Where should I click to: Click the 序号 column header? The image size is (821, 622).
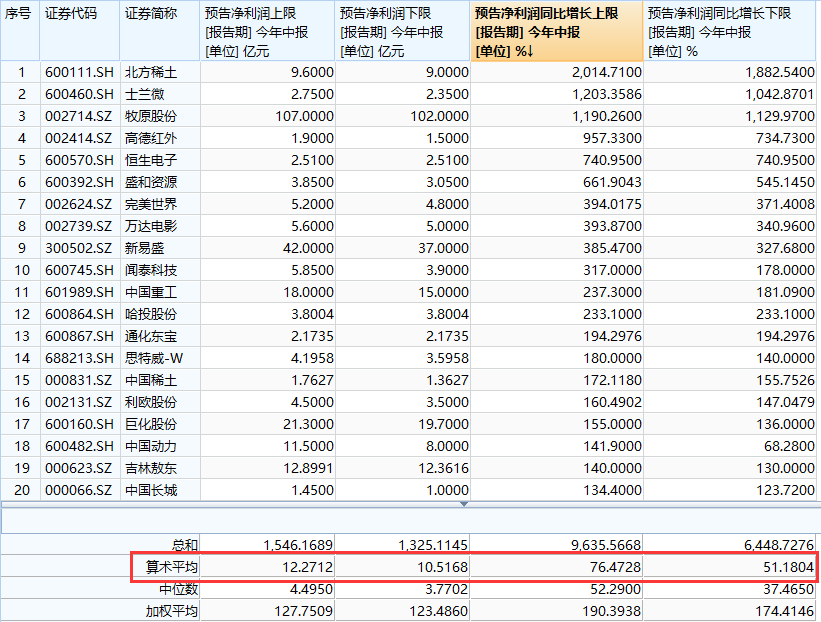pyautogui.click(x=19, y=14)
